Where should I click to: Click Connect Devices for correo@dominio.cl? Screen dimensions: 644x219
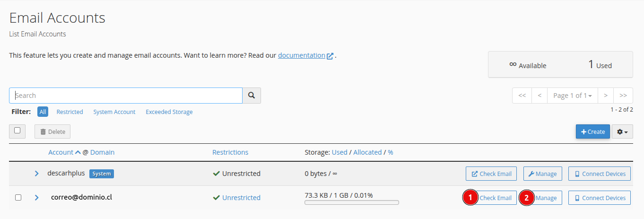click(x=600, y=198)
